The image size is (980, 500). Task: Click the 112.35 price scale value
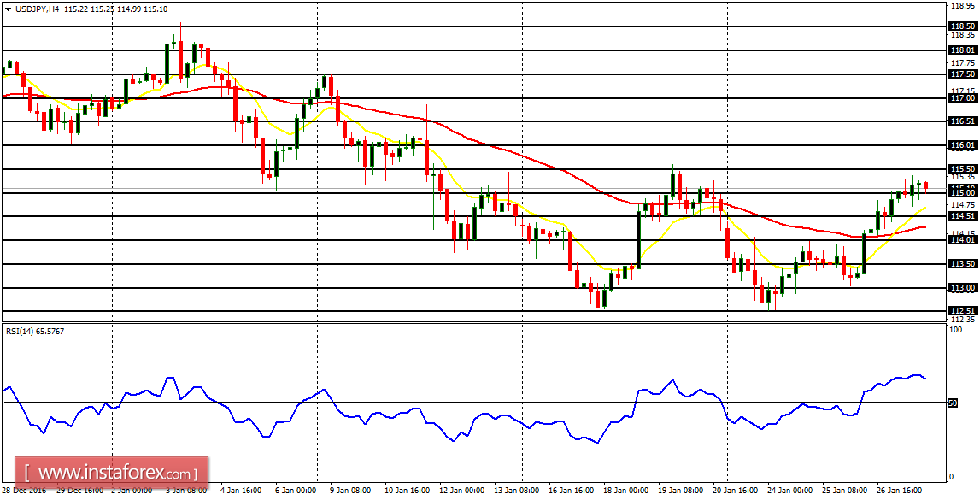(963, 320)
